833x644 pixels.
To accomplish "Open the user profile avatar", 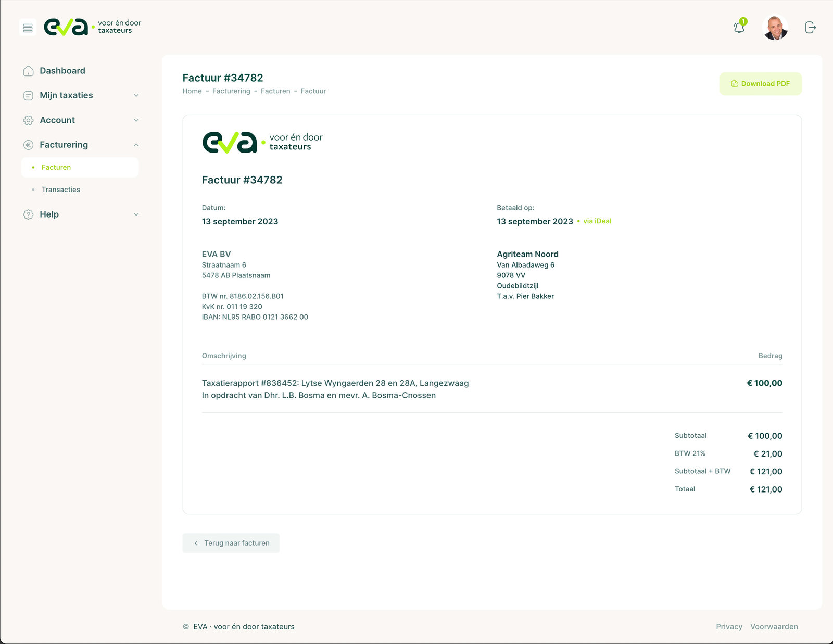I will coord(775,28).
